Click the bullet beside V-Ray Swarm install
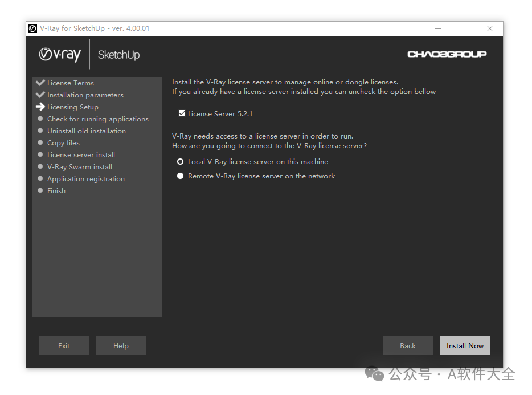This screenshot has width=532, height=395. pyautogui.click(x=40, y=166)
